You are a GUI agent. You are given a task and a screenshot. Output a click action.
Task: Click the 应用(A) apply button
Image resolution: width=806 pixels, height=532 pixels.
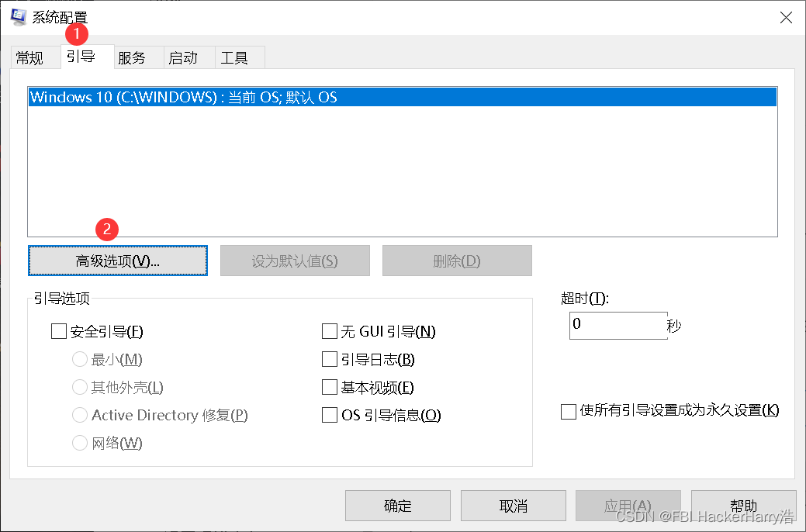[628, 506]
